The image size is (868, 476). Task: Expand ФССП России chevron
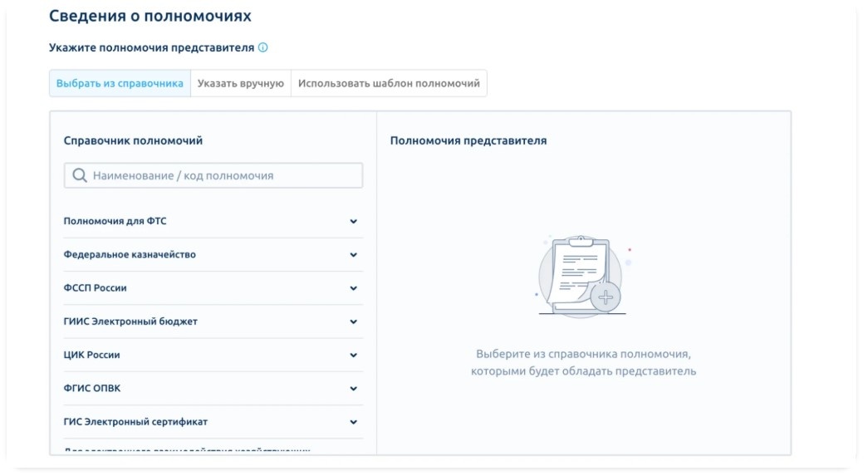click(353, 288)
